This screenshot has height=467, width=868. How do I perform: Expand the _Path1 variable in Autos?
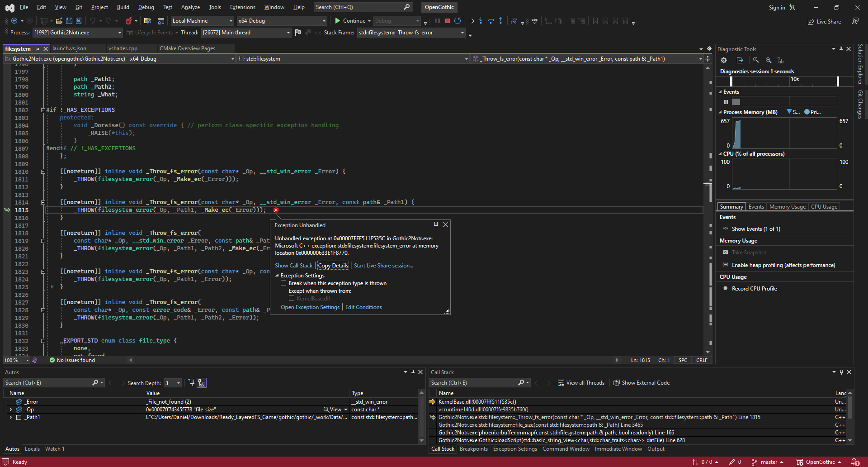pos(11,417)
